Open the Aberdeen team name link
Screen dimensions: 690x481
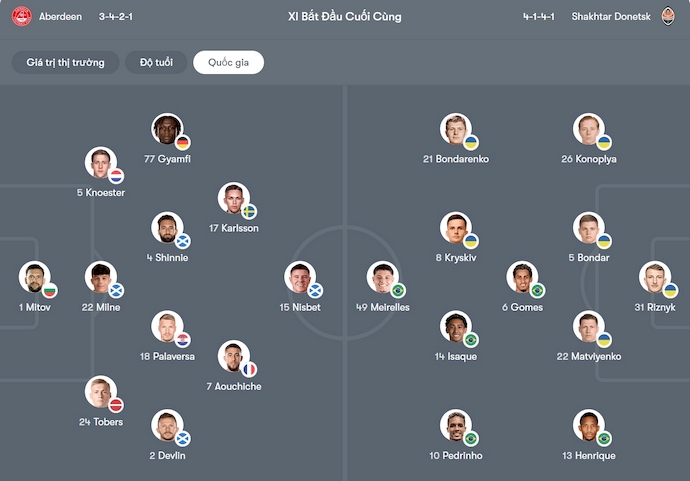(60, 17)
